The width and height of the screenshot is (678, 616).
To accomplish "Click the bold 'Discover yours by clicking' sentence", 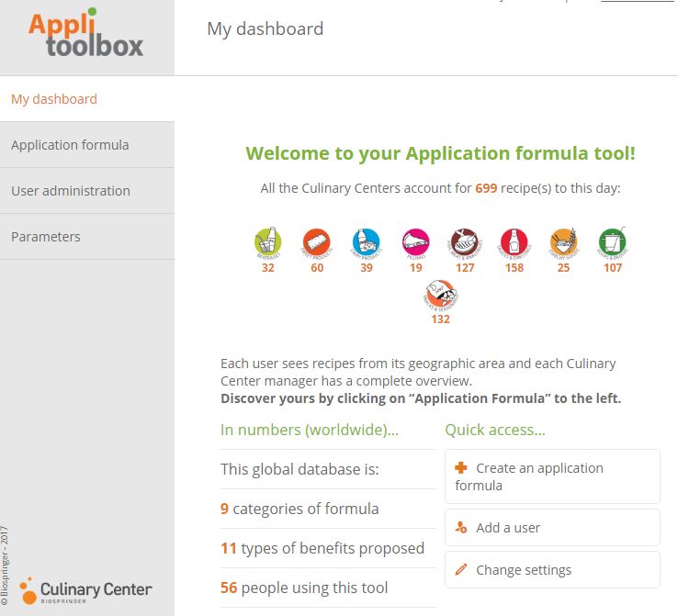I will click(x=421, y=398).
